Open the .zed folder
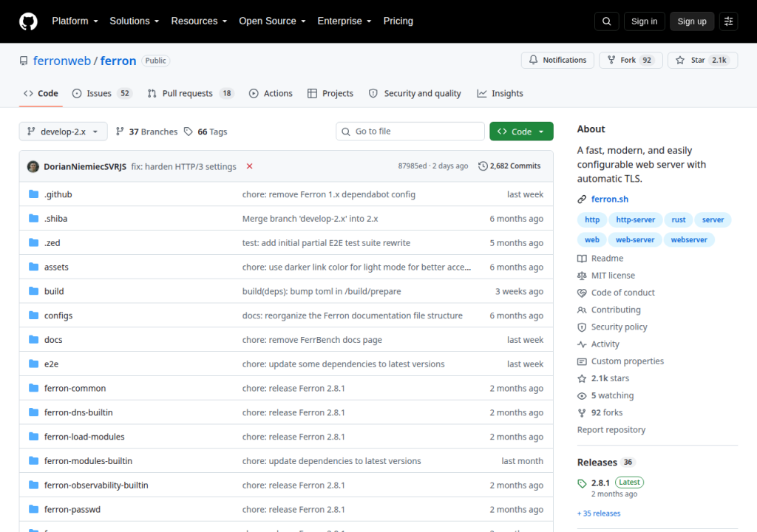The width and height of the screenshot is (757, 532). pyautogui.click(x=52, y=243)
